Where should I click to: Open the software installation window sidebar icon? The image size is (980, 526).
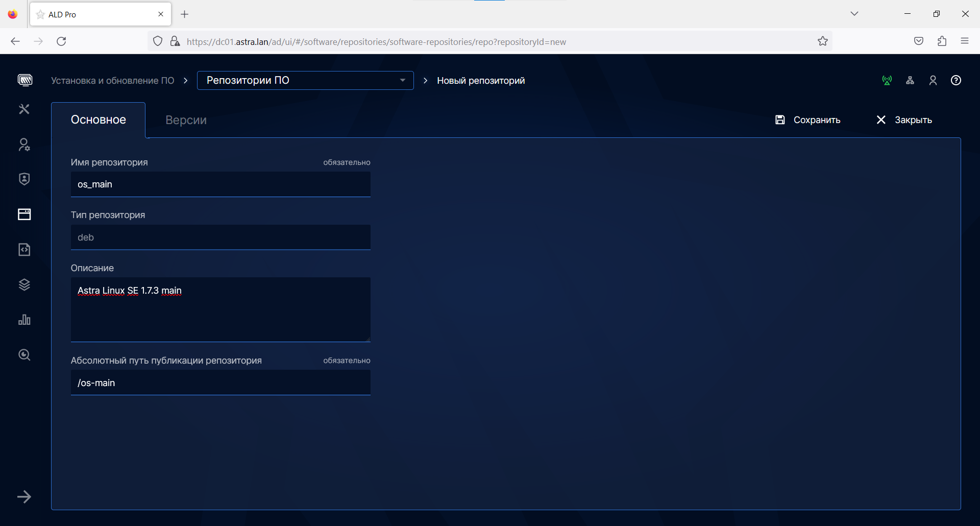(24, 214)
